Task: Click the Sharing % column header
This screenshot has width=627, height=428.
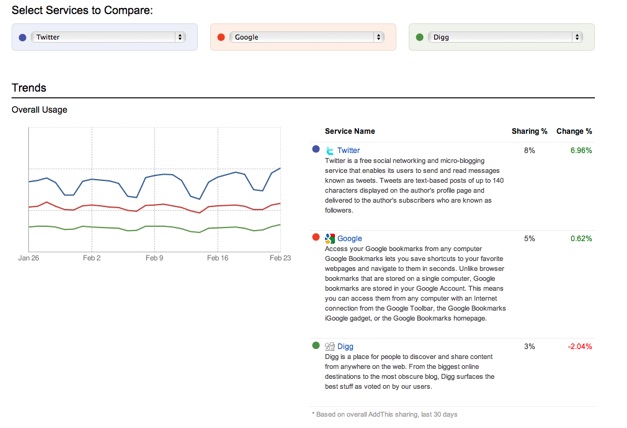Action: pos(529,131)
